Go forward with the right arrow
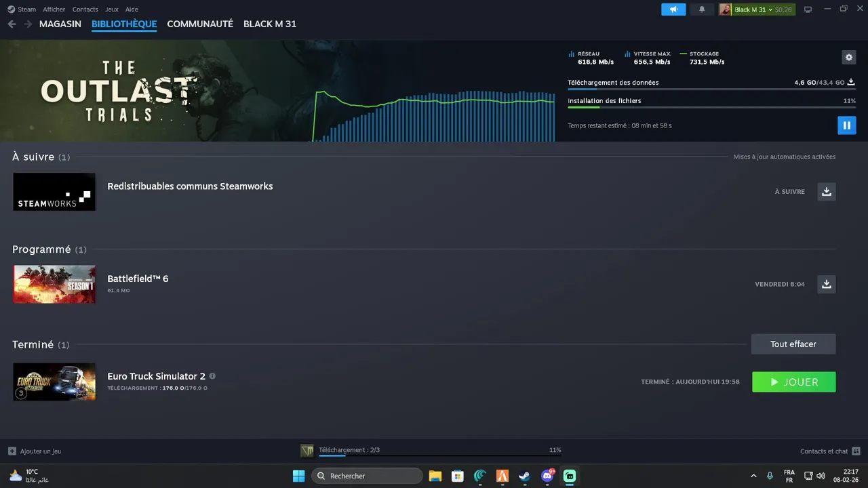The image size is (868, 488). [28, 24]
